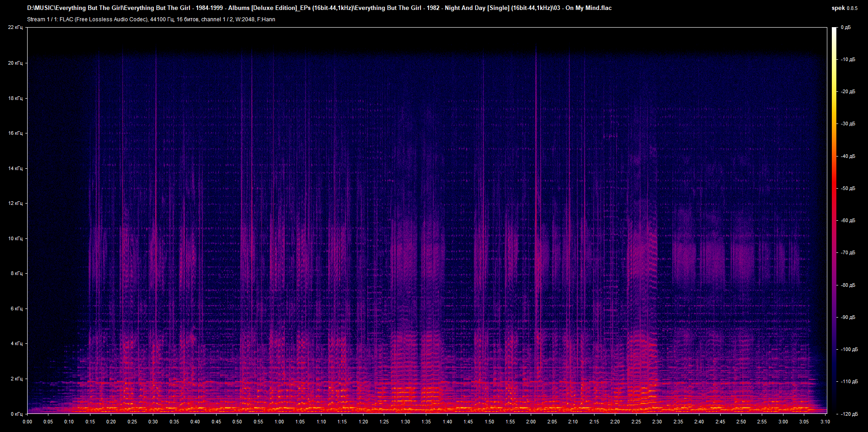This screenshot has height=432, width=868.
Task: Click the 0:45 time axis label
Action: coord(216,422)
